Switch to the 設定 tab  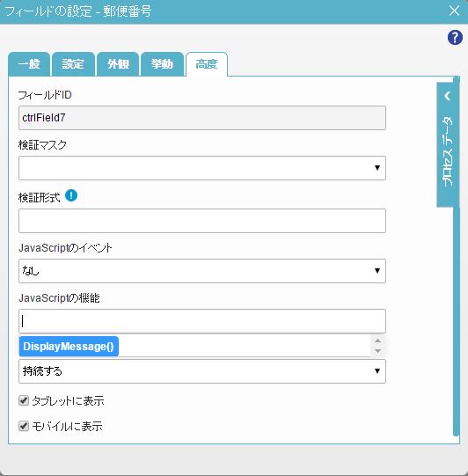[73, 64]
